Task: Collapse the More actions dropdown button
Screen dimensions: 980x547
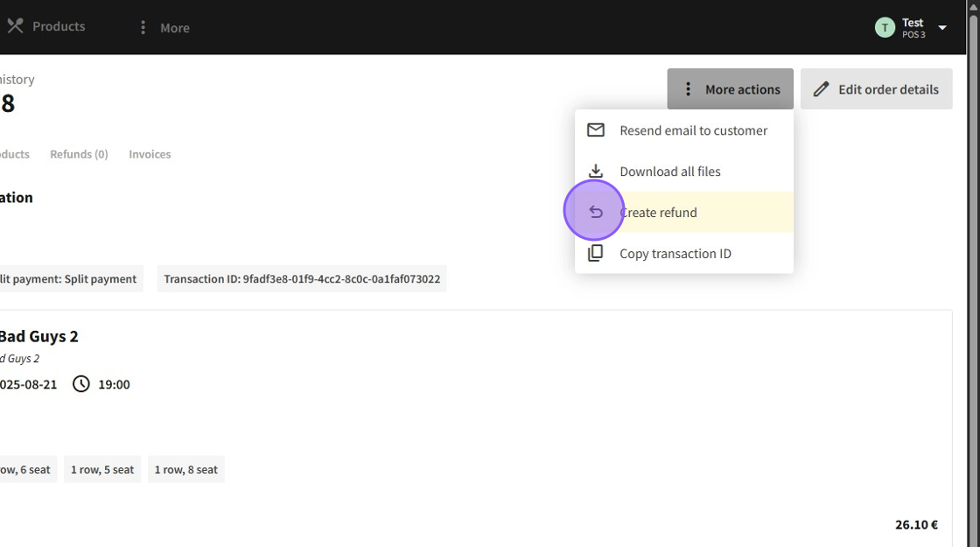Action: [x=730, y=89]
